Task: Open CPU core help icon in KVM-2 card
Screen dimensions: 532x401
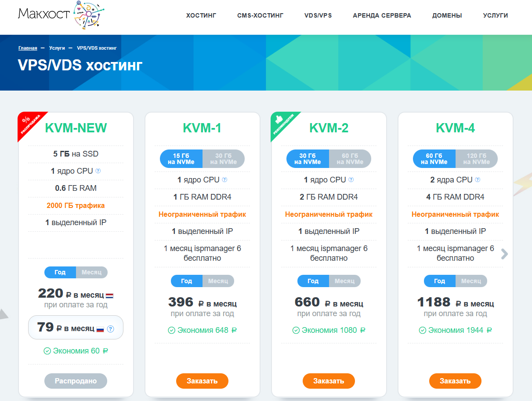Action: click(351, 180)
